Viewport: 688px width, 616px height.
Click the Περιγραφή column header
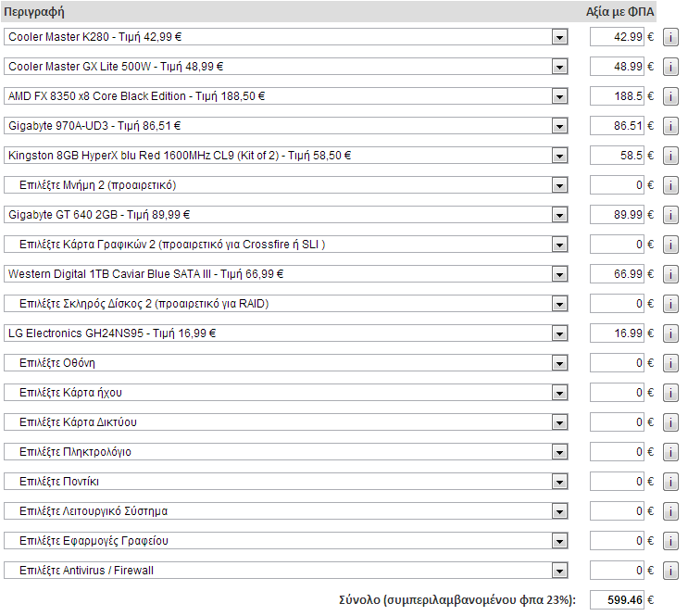click(x=34, y=12)
